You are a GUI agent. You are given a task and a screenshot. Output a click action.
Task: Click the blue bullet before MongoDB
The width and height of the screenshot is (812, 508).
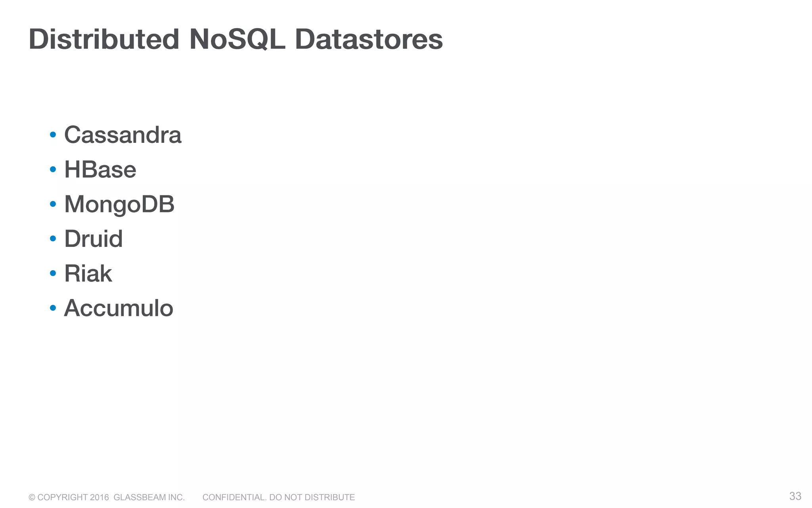[53, 204]
